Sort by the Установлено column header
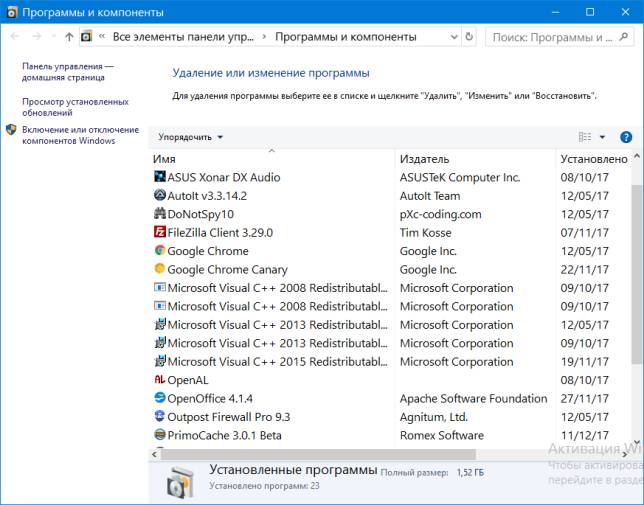The image size is (644, 505). [594, 159]
